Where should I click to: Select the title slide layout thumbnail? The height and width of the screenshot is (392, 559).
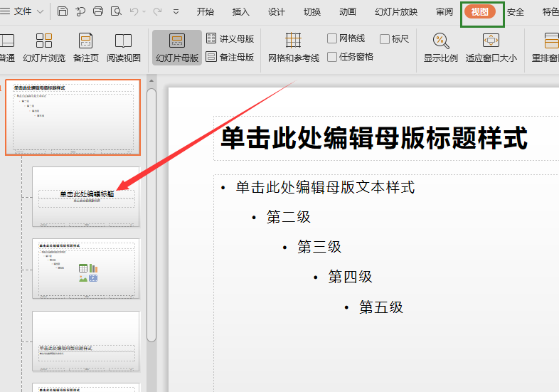[x=86, y=196]
